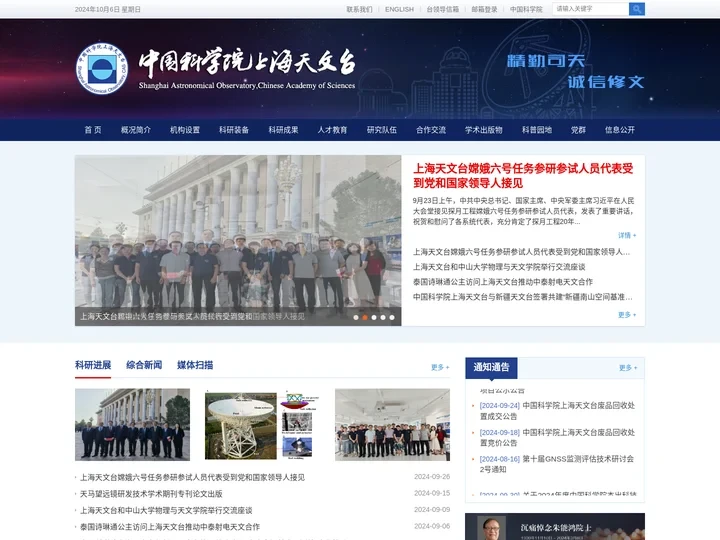720x540 pixels.
Task: Open 邮箱登录 link
Action: pos(484,9)
